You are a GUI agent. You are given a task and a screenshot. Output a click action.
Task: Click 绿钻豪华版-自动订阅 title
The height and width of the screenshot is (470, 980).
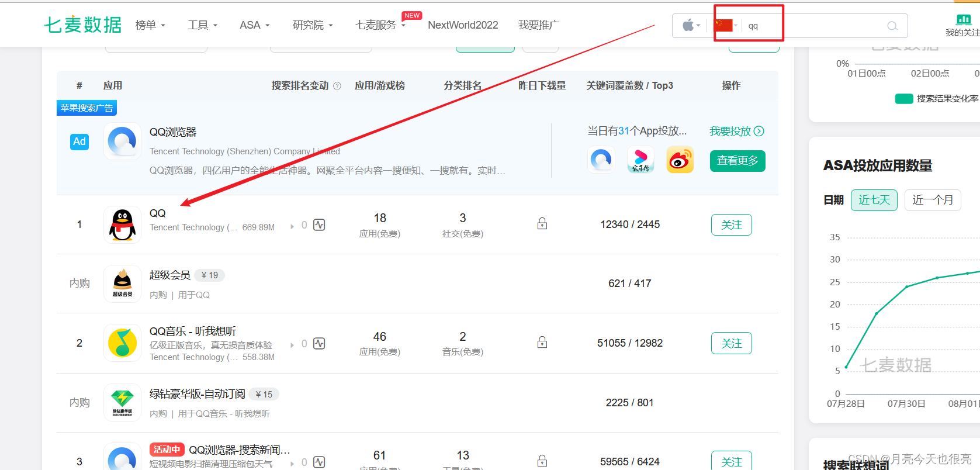tap(198, 394)
